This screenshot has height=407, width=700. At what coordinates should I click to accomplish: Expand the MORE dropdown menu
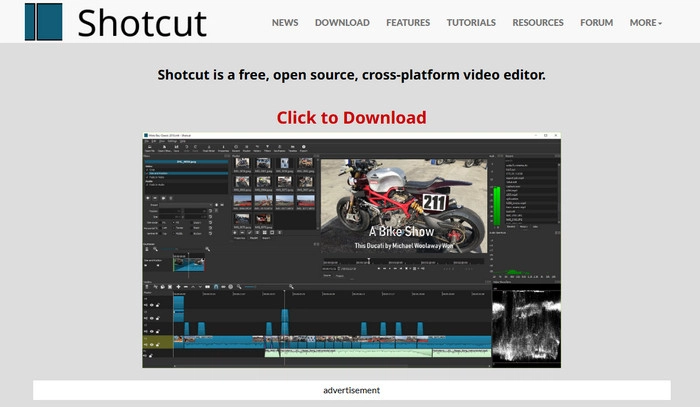pyautogui.click(x=646, y=22)
